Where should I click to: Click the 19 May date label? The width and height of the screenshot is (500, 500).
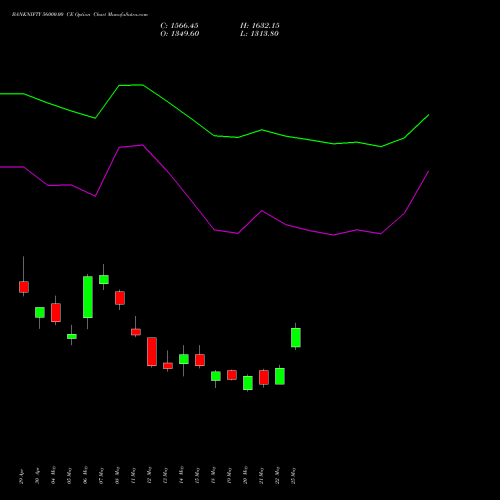click(x=229, y=475)
